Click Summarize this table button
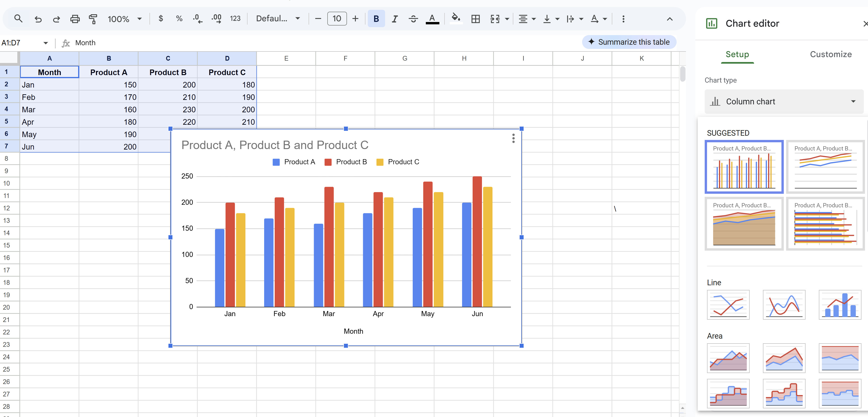 pyautogui.click(x=629, y=42)
